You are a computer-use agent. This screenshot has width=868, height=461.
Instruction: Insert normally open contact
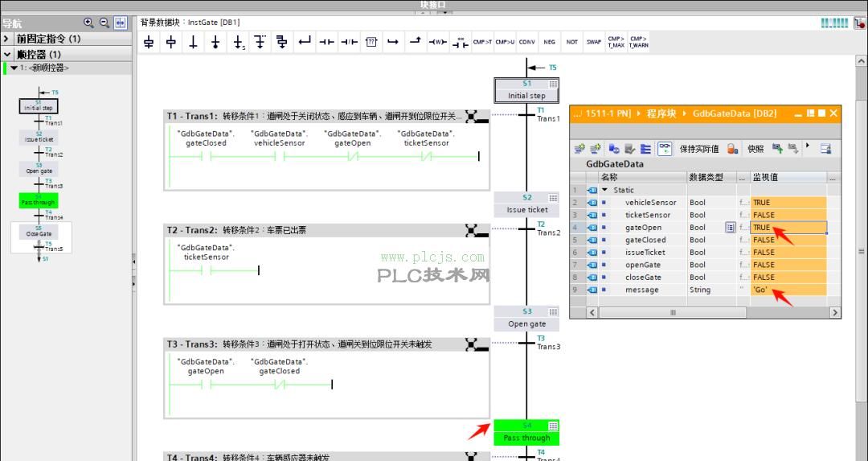click(326, 42)
